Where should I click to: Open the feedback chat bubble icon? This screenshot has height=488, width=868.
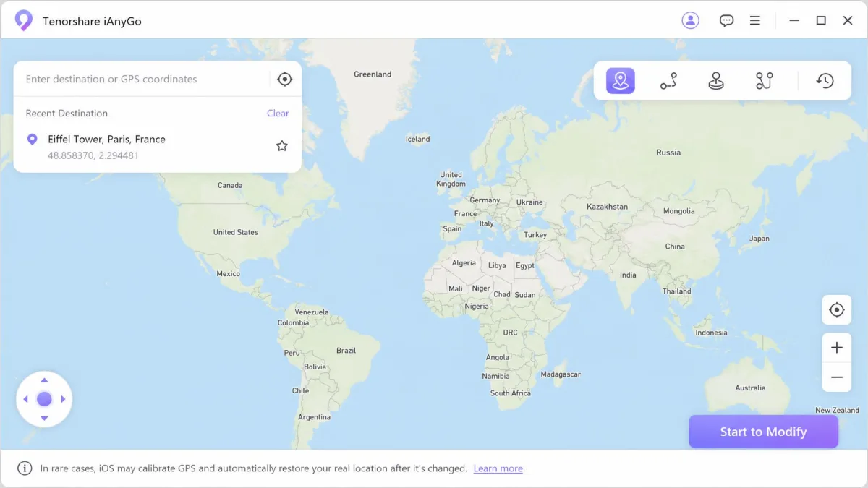point(726,21)
